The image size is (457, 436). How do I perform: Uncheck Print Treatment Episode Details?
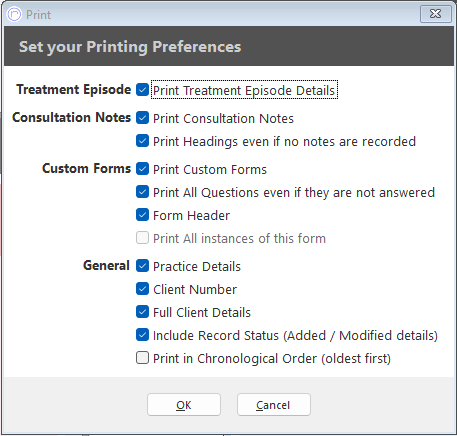142,90
